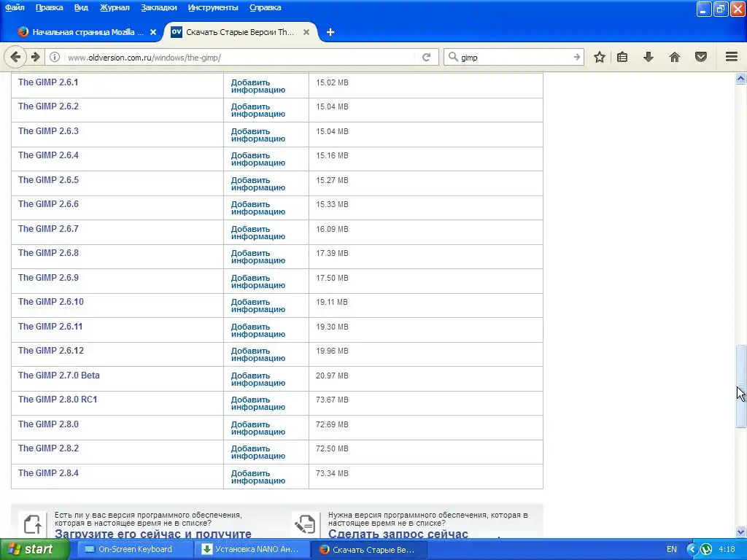Screen dimensions: 747x560
Task: Click Сделать запрос сейчас link
Action: tap(398, 534)
